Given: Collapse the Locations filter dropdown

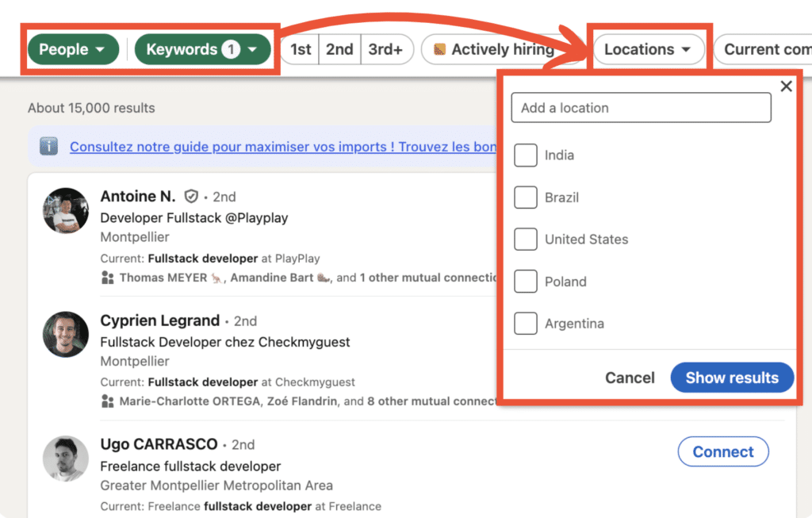Looking at the screenshot, I should pyautogui.click(x=648, y=49).
